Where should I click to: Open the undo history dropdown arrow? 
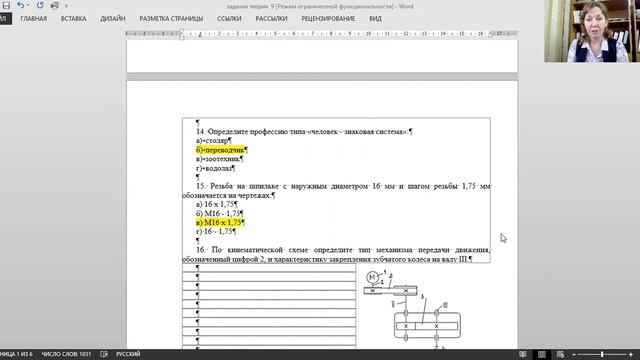click(28, 6)
